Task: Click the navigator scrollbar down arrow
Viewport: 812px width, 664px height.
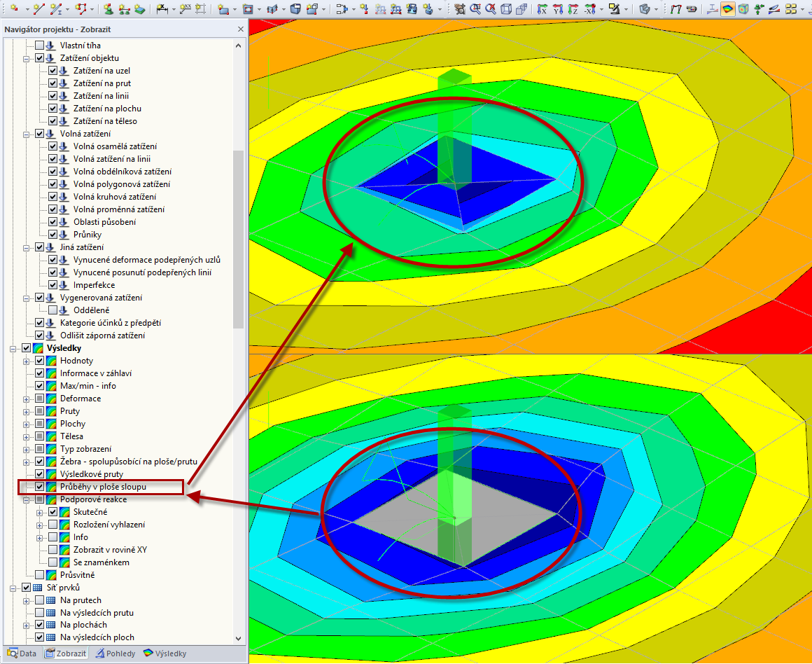Action: (x=238, y=639)
